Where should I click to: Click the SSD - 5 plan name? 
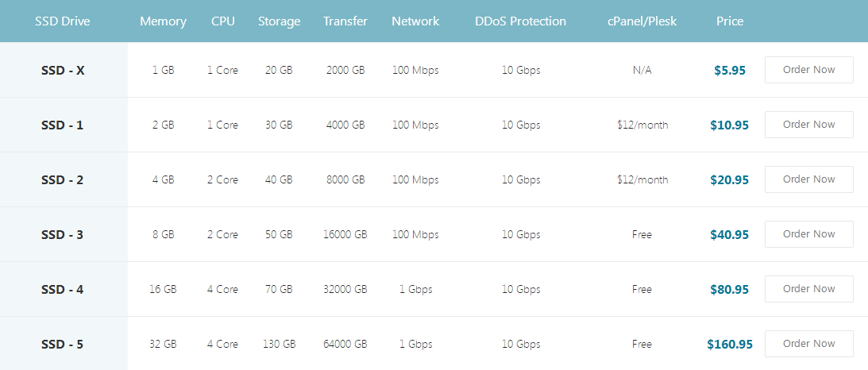63,345
